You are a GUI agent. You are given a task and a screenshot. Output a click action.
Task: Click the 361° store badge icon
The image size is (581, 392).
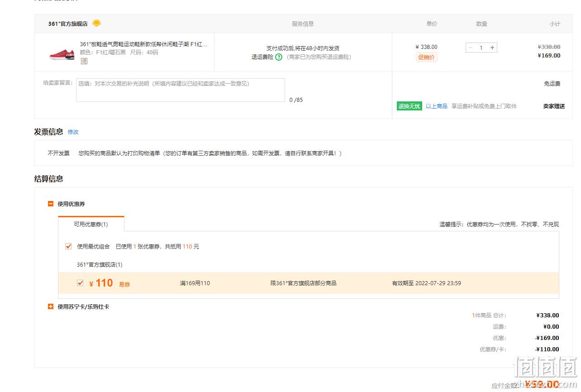pyautogui.click(x=96, y=23)
